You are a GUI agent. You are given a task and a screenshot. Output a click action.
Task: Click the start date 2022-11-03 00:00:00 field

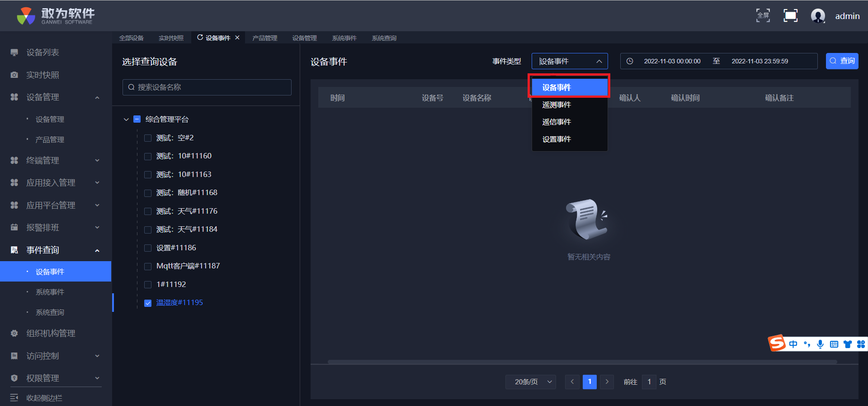click(672, 61)
